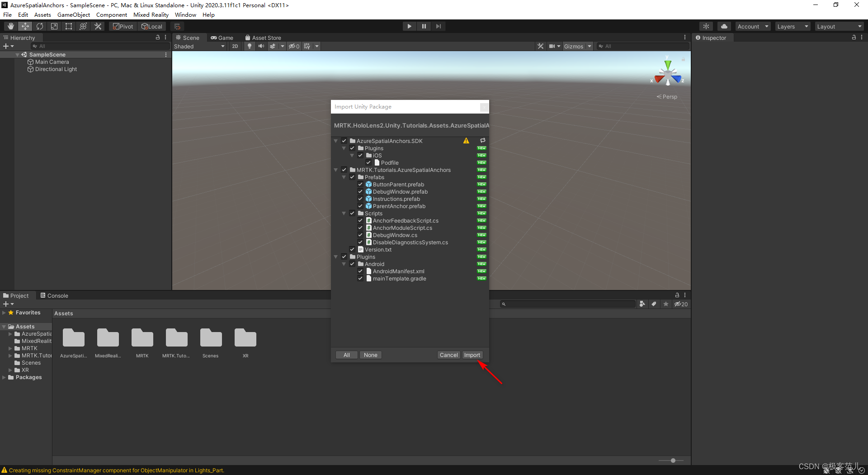Image resolution: width=868 pixels, height=475 pixels.
Task: Open custom editor tools button
Action: point(98,26)
